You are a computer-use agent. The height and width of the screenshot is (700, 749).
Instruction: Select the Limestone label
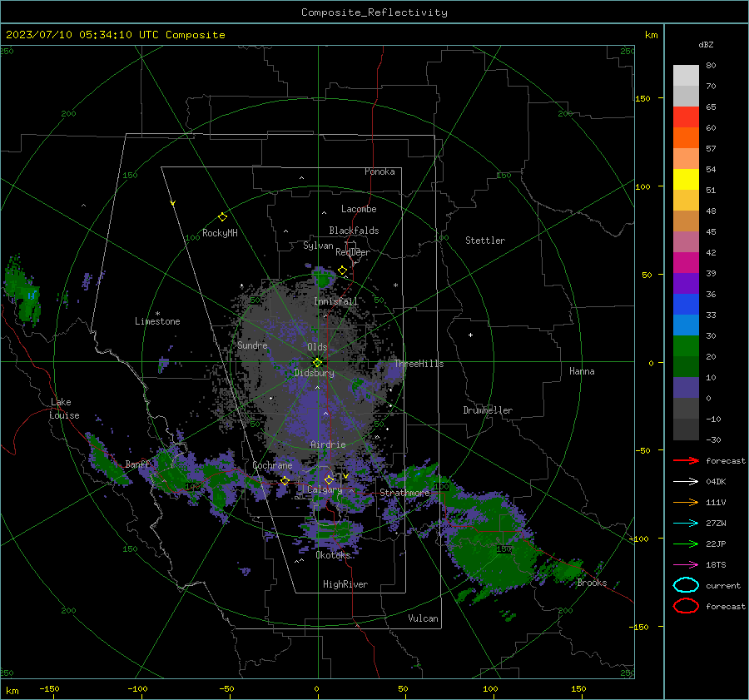pyautogui.click(x=157, y=321)
